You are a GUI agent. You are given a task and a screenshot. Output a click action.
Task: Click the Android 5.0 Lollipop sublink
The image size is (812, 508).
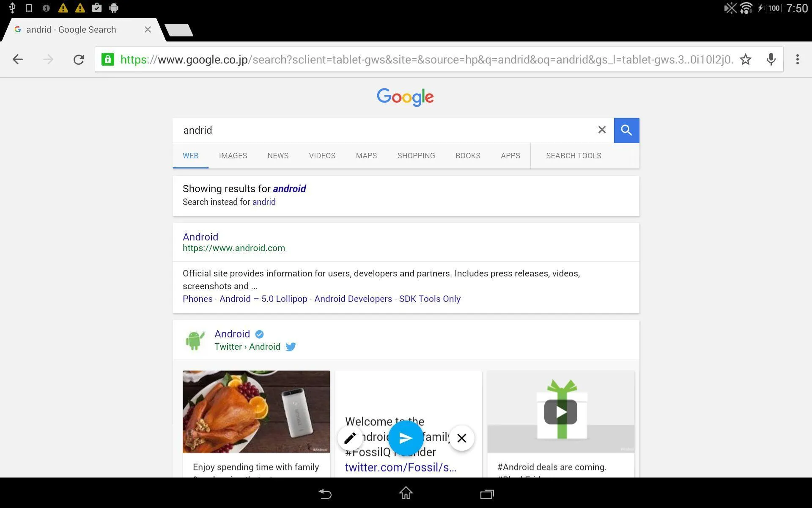(x=263, y=298)
